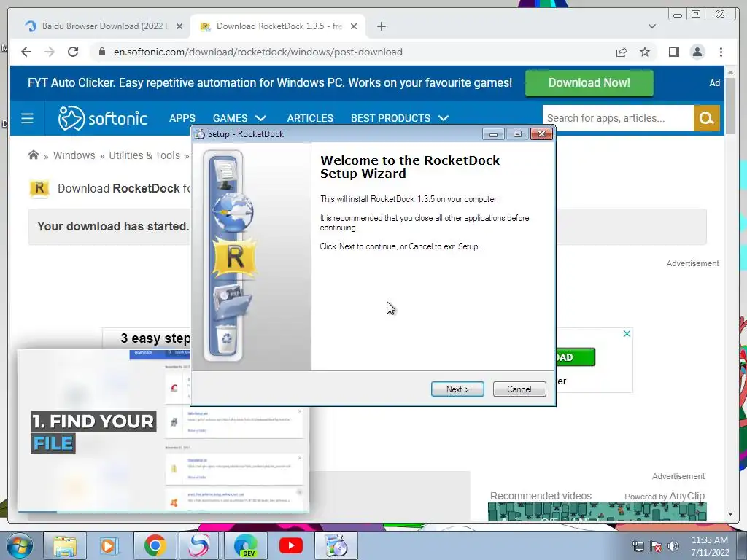Open the Windows breadcrumb link
Screen dimensions: 747x560
pos(74,155)
